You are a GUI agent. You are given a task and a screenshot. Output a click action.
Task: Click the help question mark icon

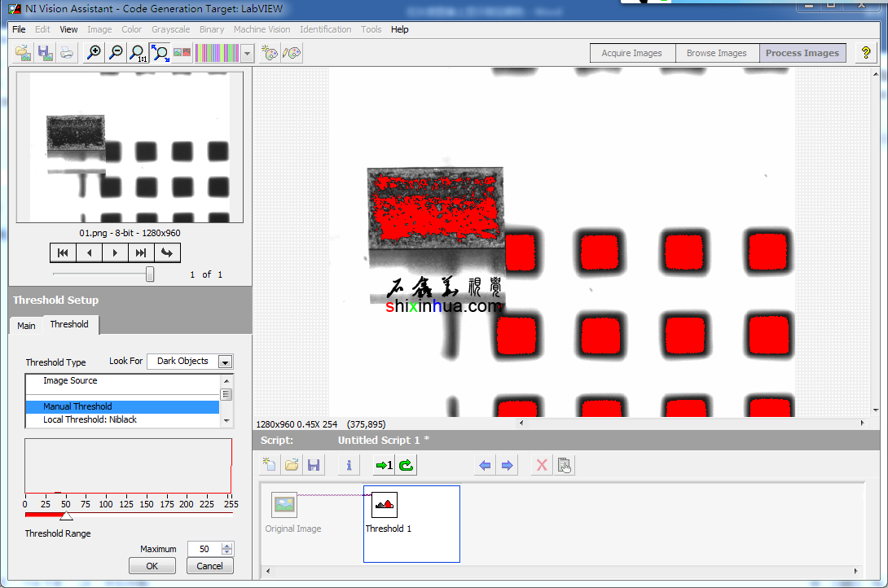click(866, 53)
